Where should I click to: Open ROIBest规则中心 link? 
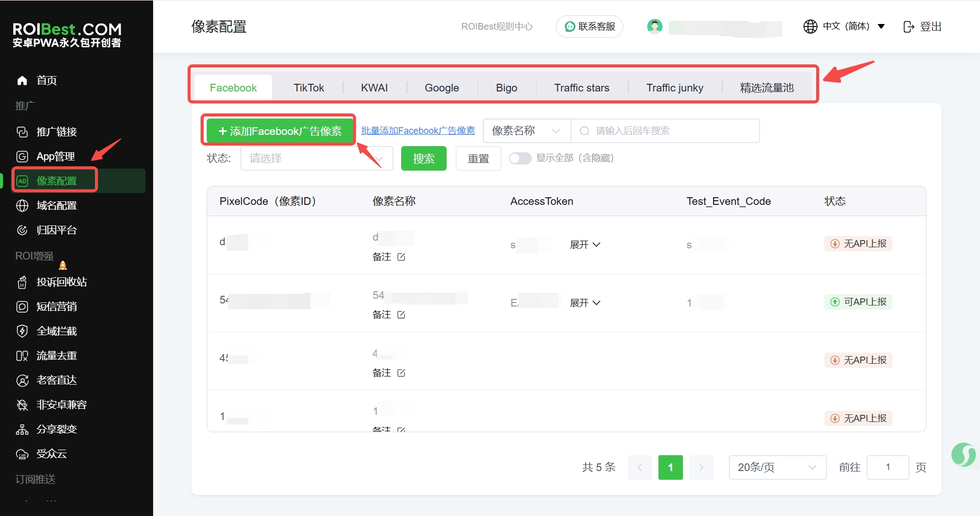497,27
